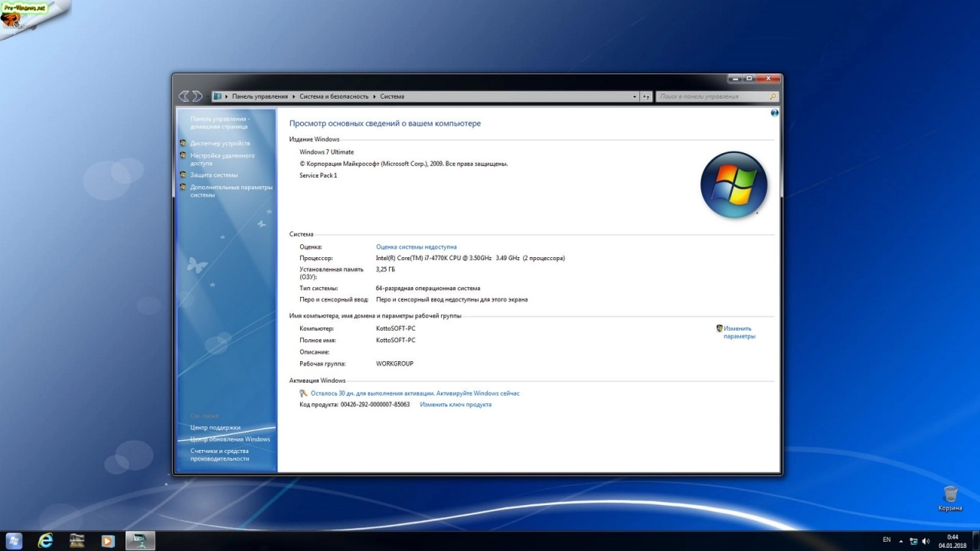Expand arrow before Панель управления breadcrumb
This screenshot has height=551, width=980.
point(227,96)
